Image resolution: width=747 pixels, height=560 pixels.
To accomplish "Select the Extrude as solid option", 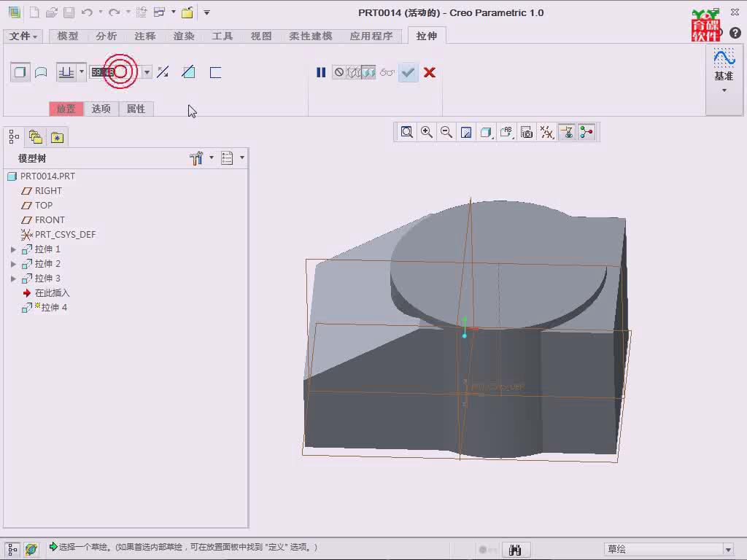I will coord(20,72).
